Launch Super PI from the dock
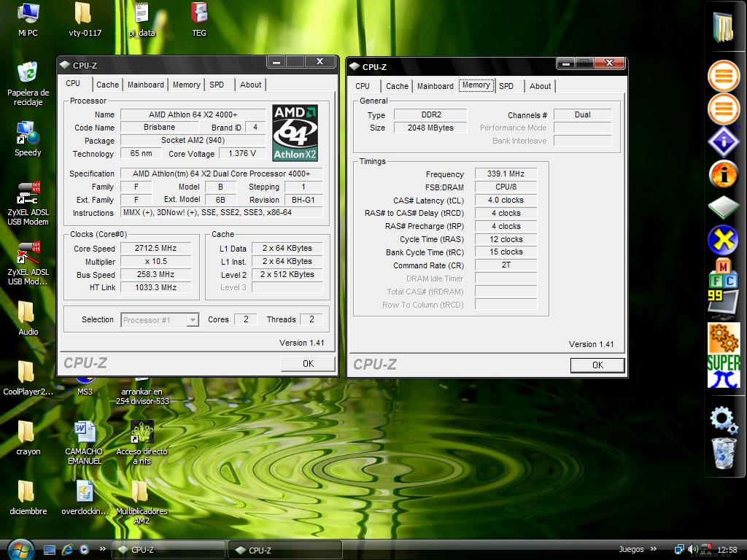This screenshot has width=747, height=560. (x=723, y=371)
